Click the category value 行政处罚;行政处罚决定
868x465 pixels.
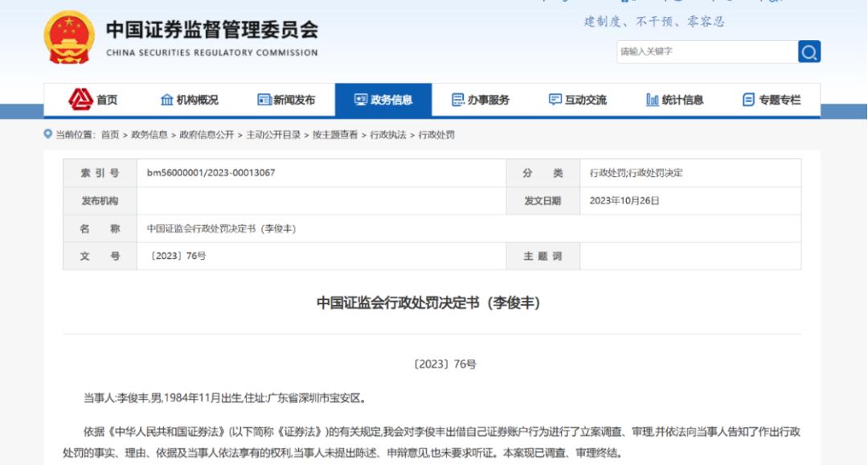(x=636, y=173)
